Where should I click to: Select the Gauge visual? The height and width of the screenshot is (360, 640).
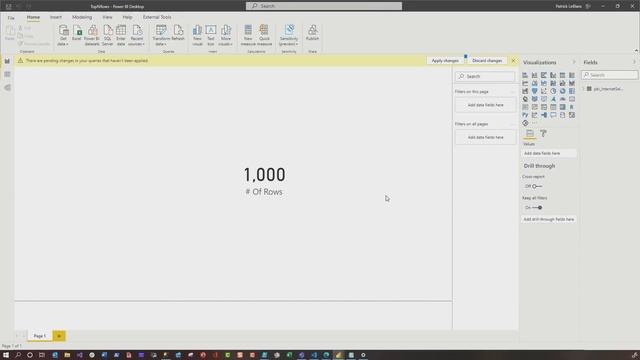point(562,99)
